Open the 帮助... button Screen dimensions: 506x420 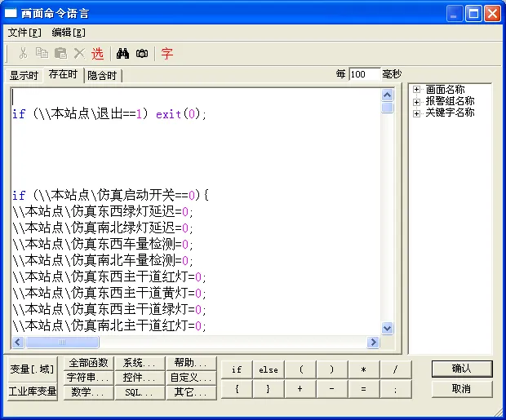(191, 363)
